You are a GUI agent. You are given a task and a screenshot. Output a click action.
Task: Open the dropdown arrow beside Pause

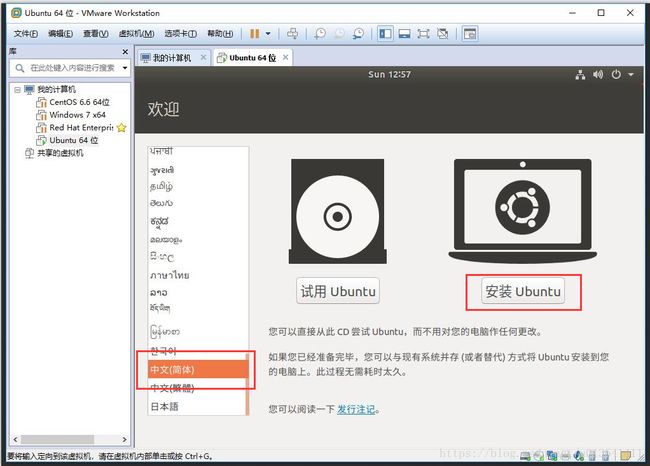[x=268, y=34]
